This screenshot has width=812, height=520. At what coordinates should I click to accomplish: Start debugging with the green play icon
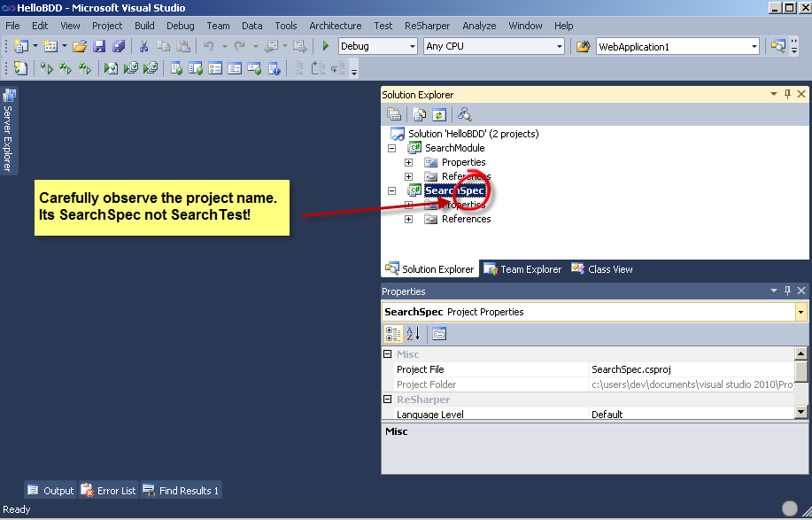pos(325,46)
